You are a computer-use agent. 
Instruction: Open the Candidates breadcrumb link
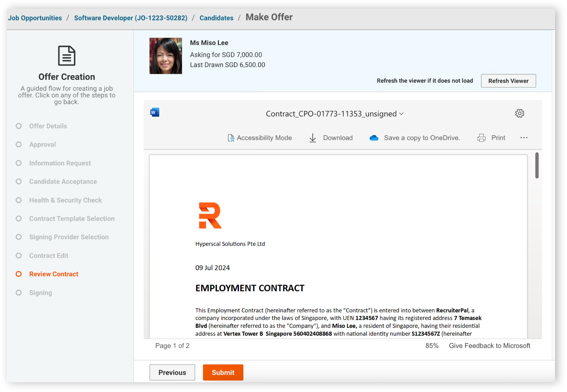click(216, 18)
